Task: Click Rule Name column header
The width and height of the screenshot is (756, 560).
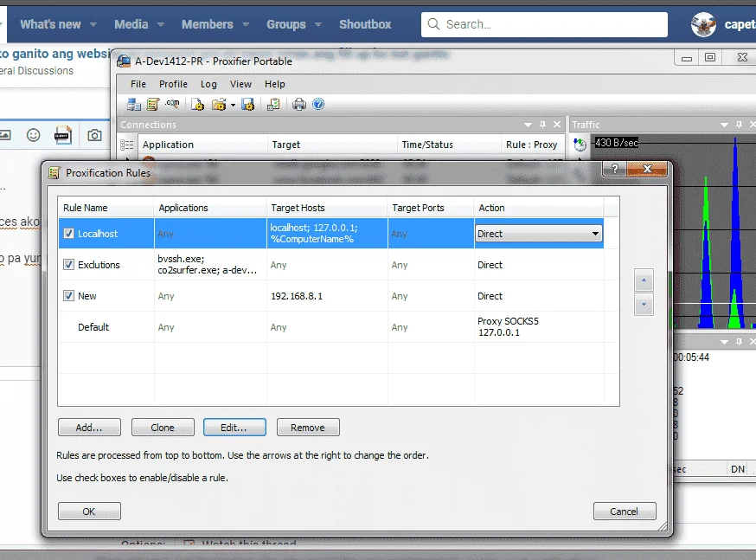Action: pyautogui.click(x=106, y=208)
